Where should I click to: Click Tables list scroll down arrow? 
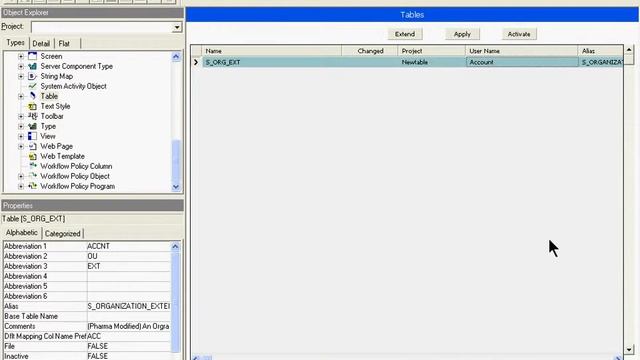[x=629, y=349]
